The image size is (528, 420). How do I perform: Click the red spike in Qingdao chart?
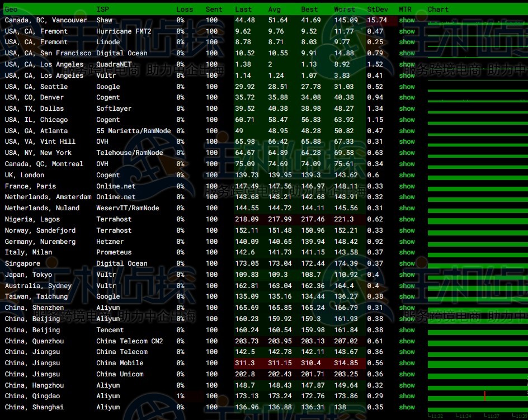click(485, 396)
